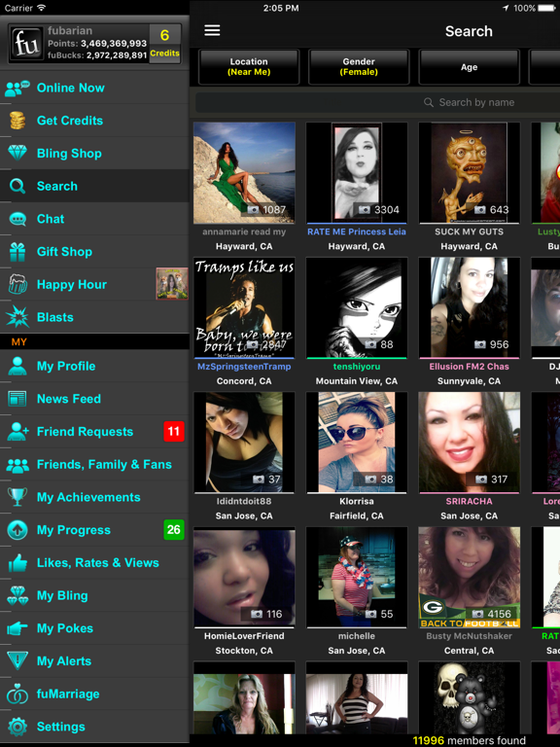Screen dimensions: 560x747
Task: Tap the hamburger menu icon
Action: tap(212, 30)
